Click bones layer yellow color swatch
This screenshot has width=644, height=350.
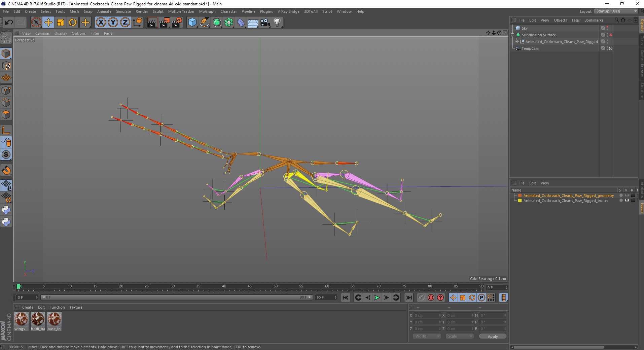click(520, 201)
